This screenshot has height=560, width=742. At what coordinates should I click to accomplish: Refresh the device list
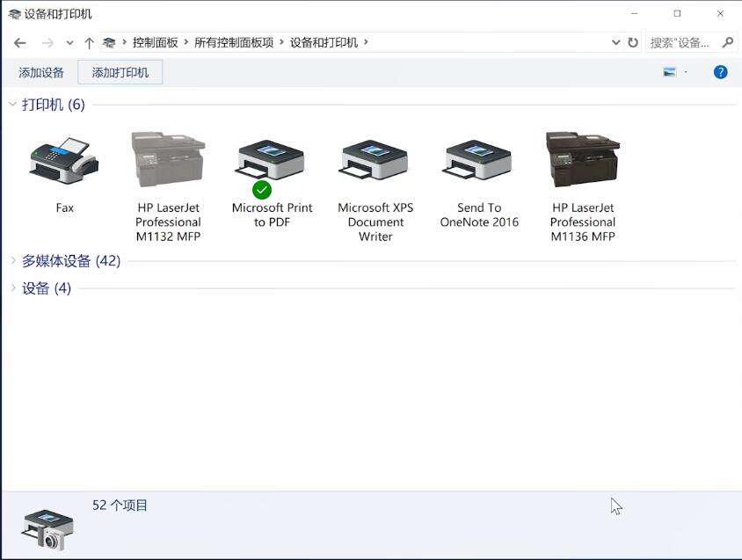click(632, 42)
